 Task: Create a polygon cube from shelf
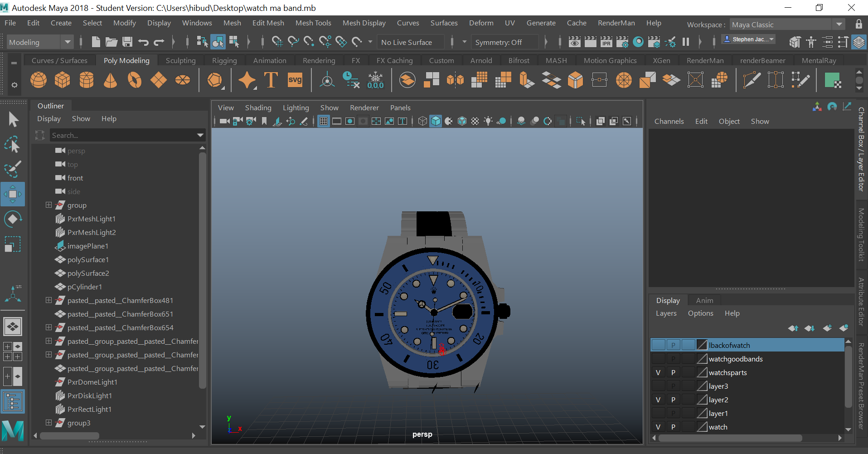tap(63, 80)
